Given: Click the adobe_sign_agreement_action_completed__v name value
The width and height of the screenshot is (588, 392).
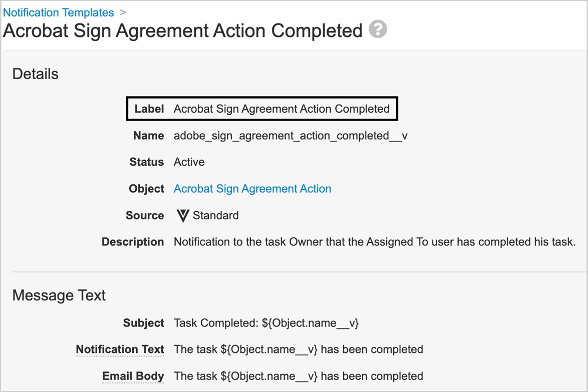Looking at the screenshot, I should tap(290, 136).
